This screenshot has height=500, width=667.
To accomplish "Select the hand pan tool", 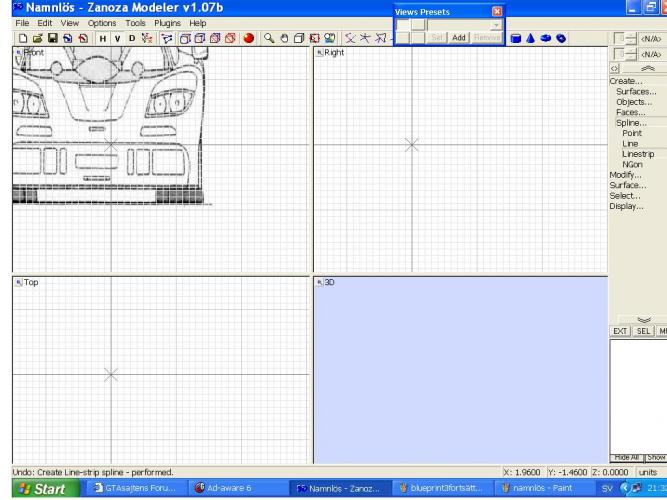I will (x=285, y=38).
